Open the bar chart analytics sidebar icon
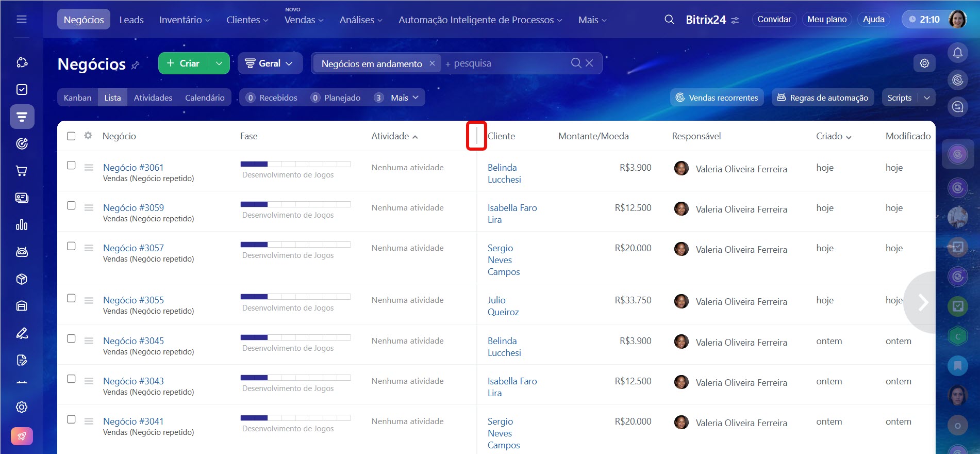 22,225
